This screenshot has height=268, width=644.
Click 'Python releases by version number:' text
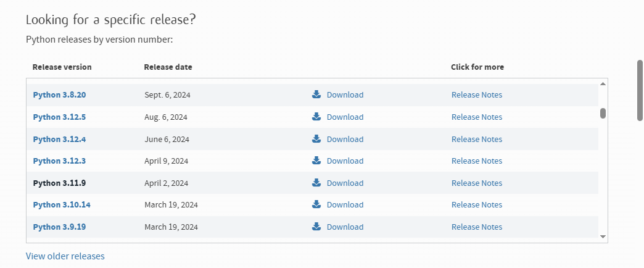click(x=100, y=40)
